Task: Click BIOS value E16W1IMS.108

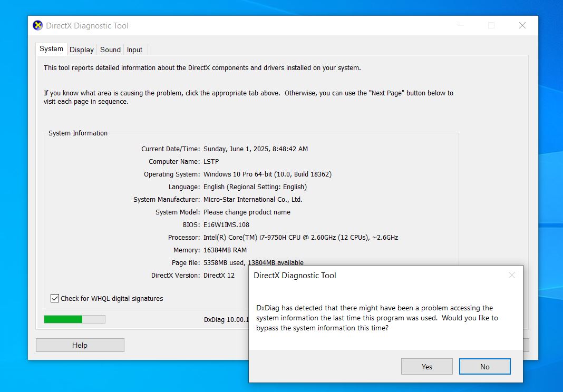Action: (226, 225)
